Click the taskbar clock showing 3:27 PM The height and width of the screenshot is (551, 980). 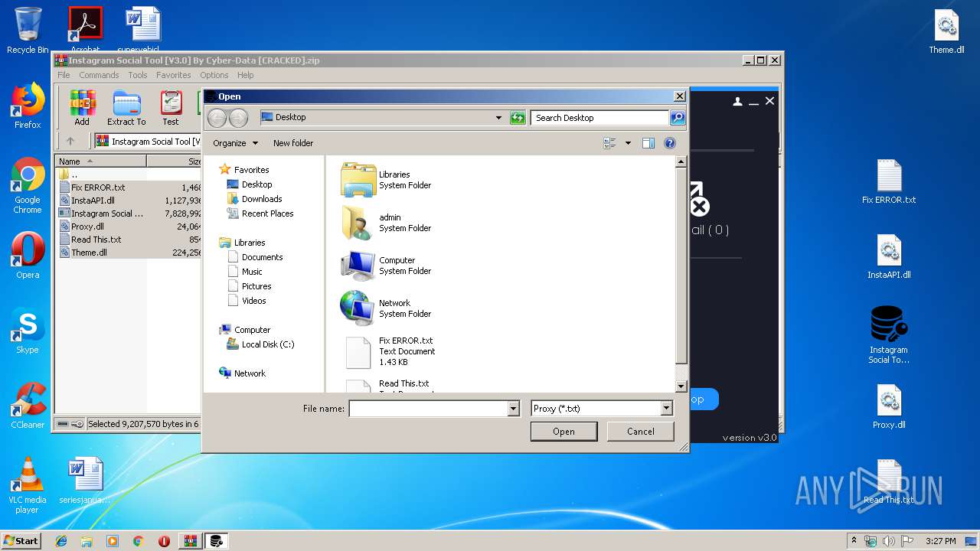pyautogui.click(x=940, y=541)
